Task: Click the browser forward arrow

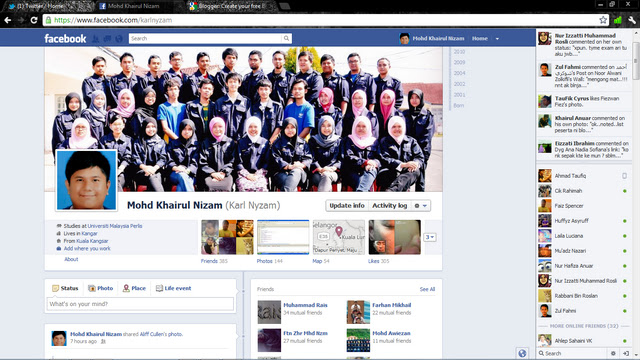Action: click(x=21, y=20)
